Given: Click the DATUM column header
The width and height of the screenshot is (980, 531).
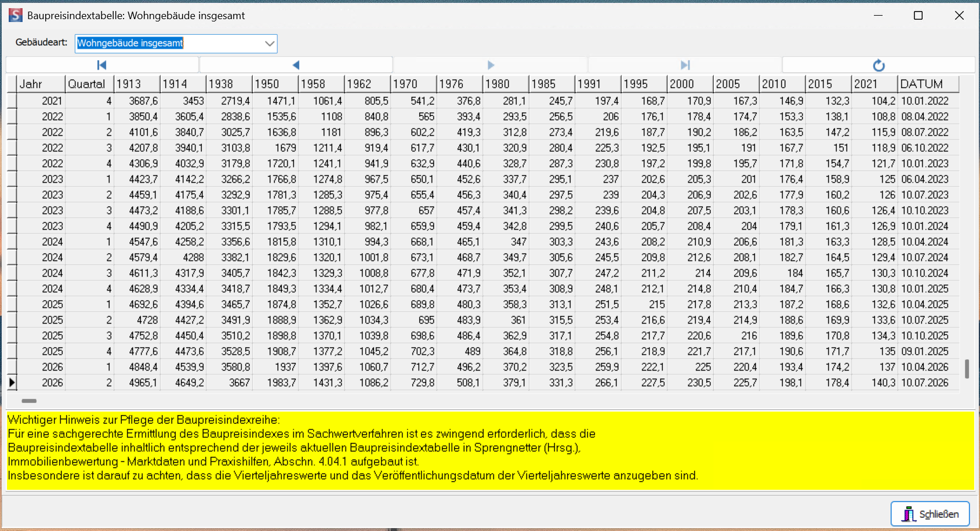Looking at the screenshot, I should (x=928, y=84).
